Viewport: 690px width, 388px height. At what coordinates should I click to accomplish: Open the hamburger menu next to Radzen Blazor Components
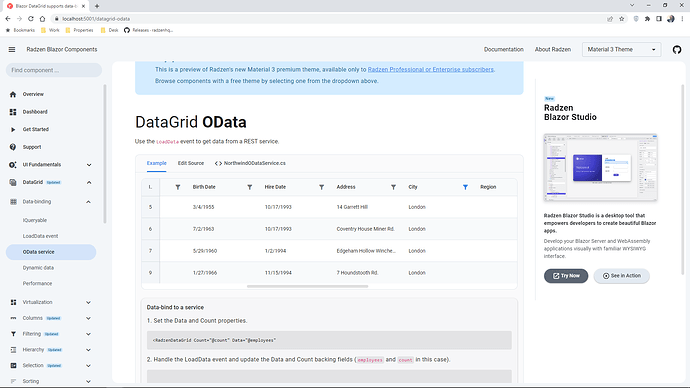click(12, 49)
